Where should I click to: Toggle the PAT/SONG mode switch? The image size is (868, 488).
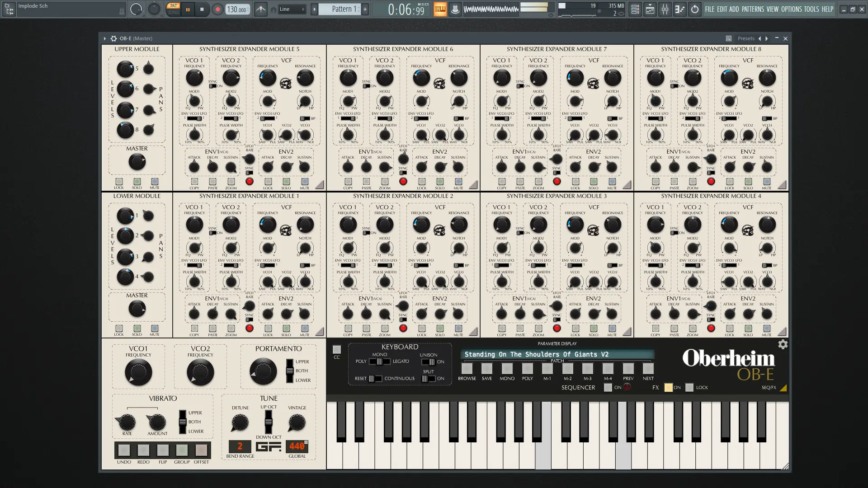coord(173,9)
